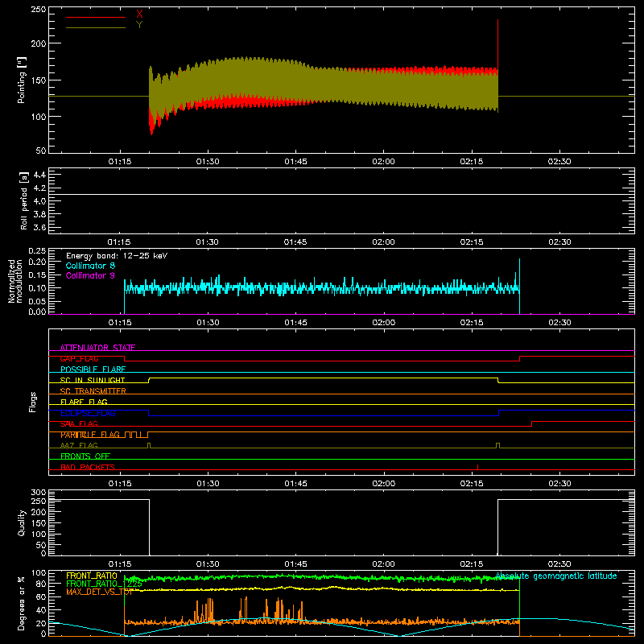
Task: Click the 02:00 time label under Roll period plot
Action: click(384, 242)
